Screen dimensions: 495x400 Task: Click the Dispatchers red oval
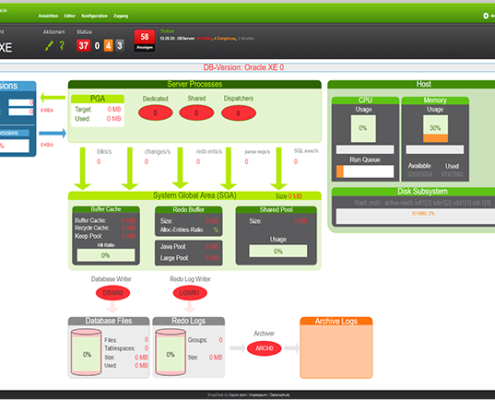[x=238, y=113]
